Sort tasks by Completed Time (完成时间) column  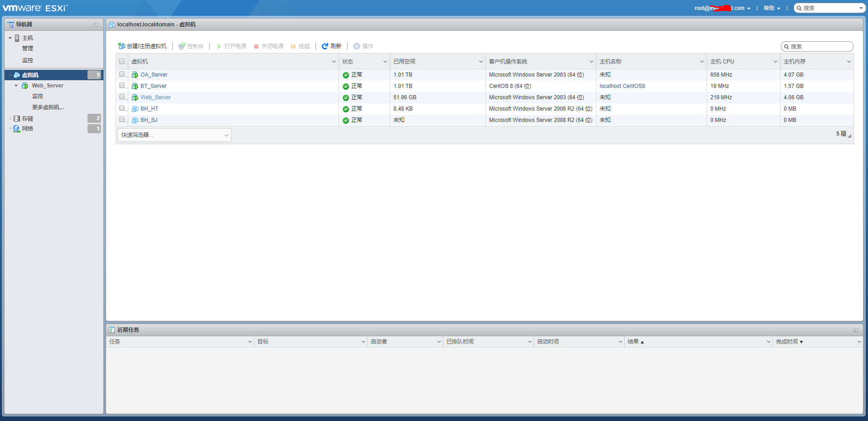tap(789, 342)
